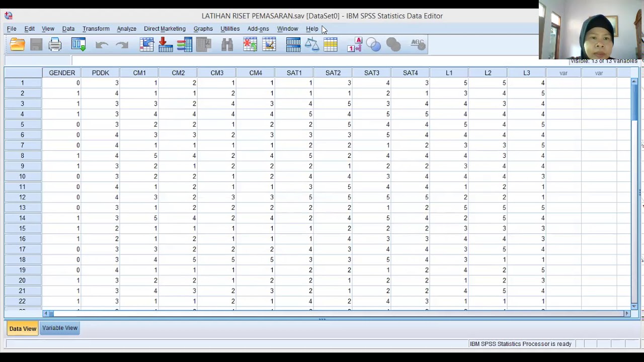Open data document folder icon
The height and width of the screenshot is (362, 644).
17,45
